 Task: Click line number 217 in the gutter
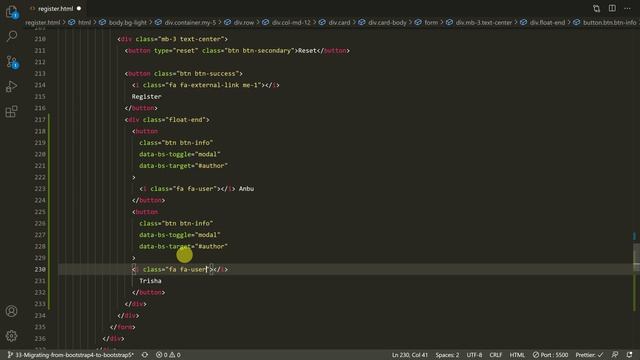click(40, 120)
